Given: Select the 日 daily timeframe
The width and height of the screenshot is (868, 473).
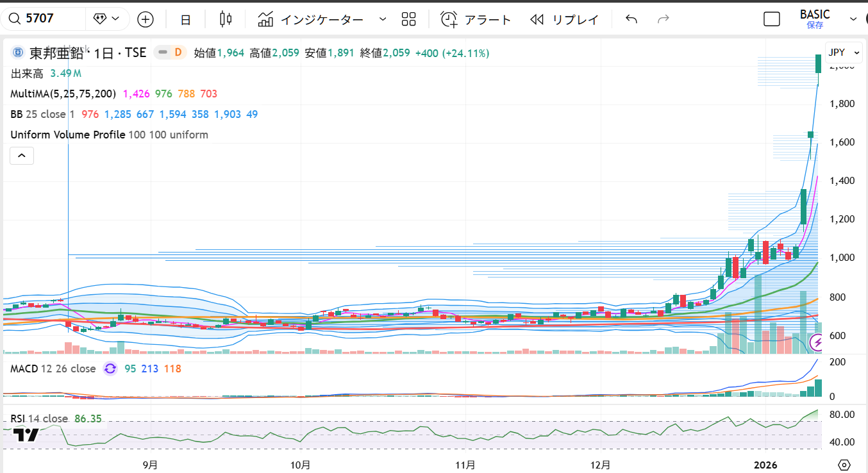Looking at the screenshot, I should (185, 19).
